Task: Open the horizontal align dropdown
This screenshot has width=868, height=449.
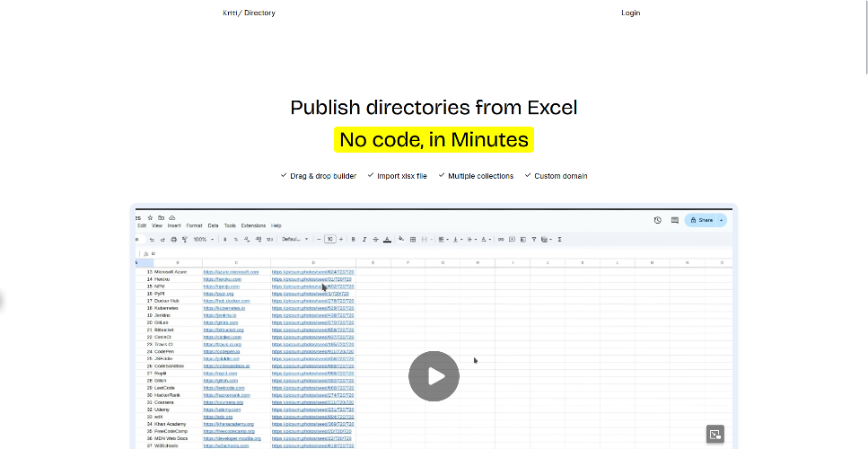Action: pyautogui.click(x=443, y=240)
